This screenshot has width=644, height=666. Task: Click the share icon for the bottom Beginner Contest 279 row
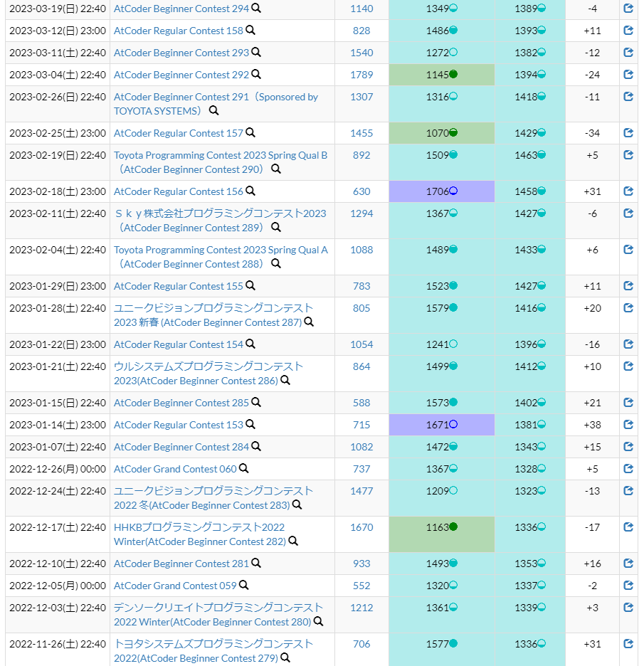click(628, 643)
